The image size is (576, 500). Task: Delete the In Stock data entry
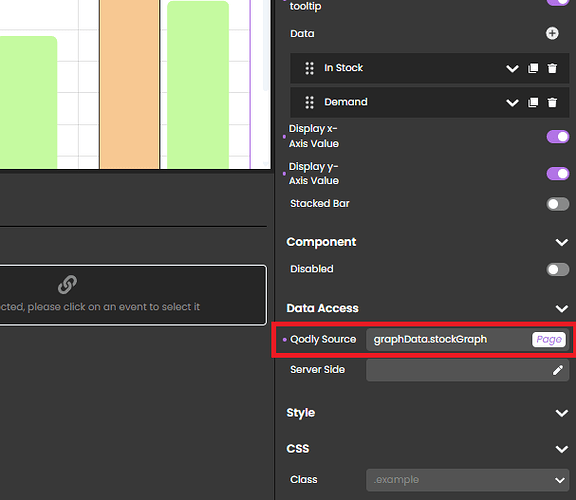(552, 68)
